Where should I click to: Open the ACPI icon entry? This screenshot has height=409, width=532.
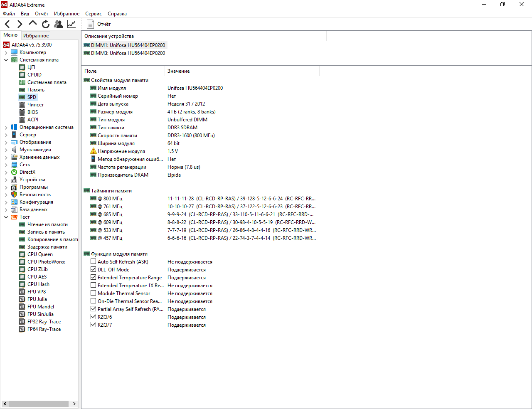click(22, 120)
